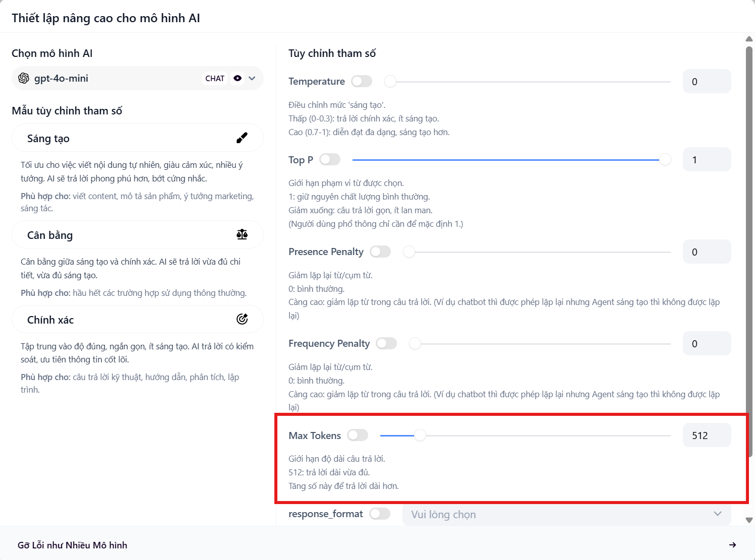The width and height of the screenshot is (755, 560).
Task: Click the arrow icon in bottom bar
Action: tap(732, 545)
